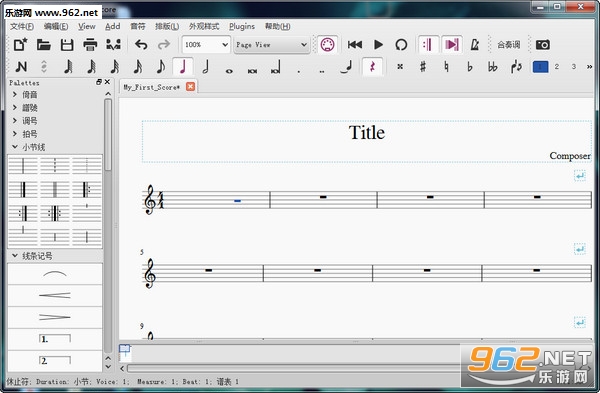
Task: Select the whole note duration
Action: pos(229,70)
